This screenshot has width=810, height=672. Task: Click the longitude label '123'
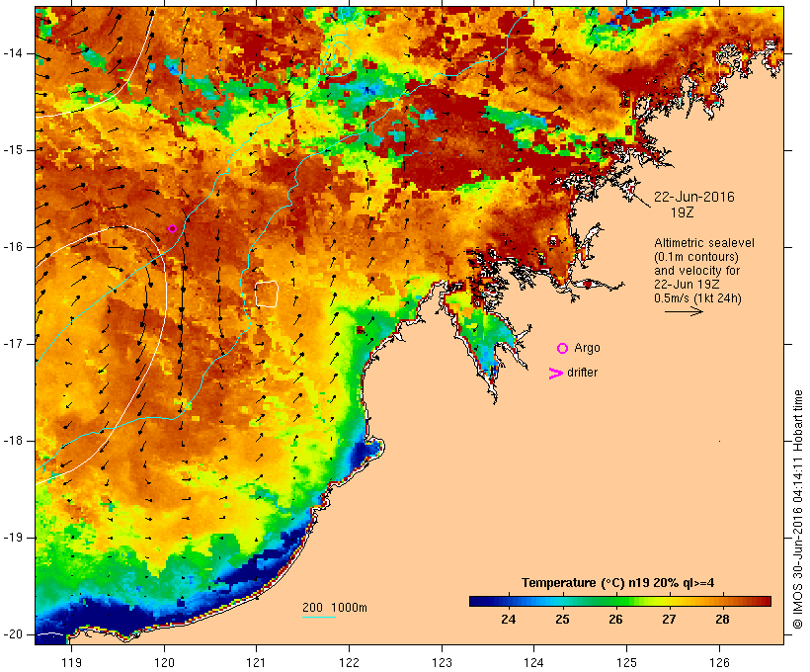(442, 663)
